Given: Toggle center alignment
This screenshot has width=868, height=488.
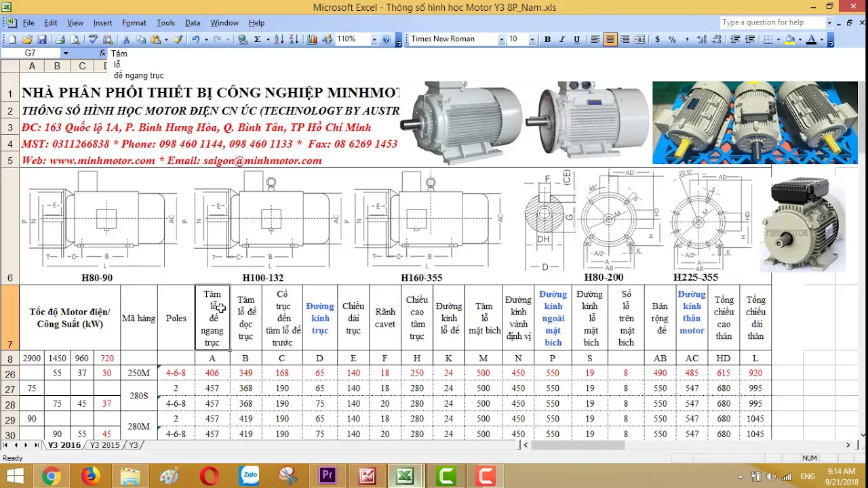Looking at the screenshot, I should click(610, 39).
